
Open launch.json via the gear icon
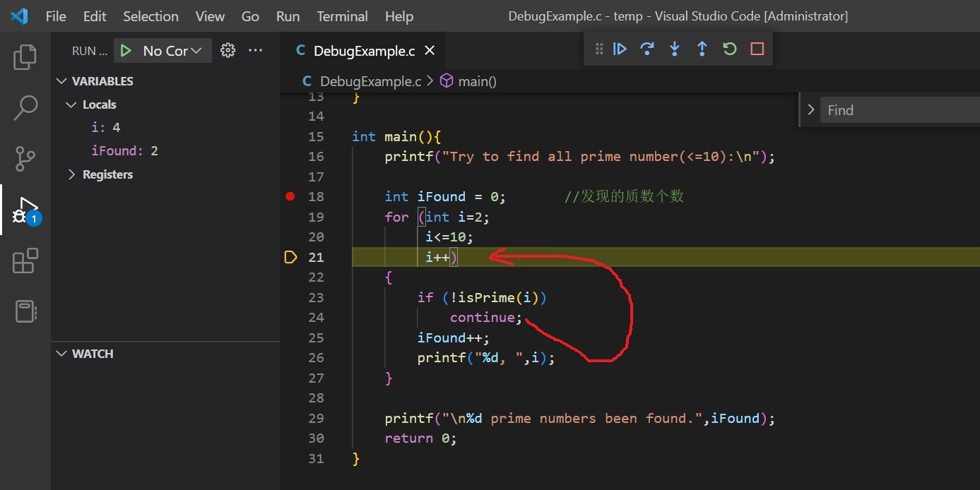(228, 50)
